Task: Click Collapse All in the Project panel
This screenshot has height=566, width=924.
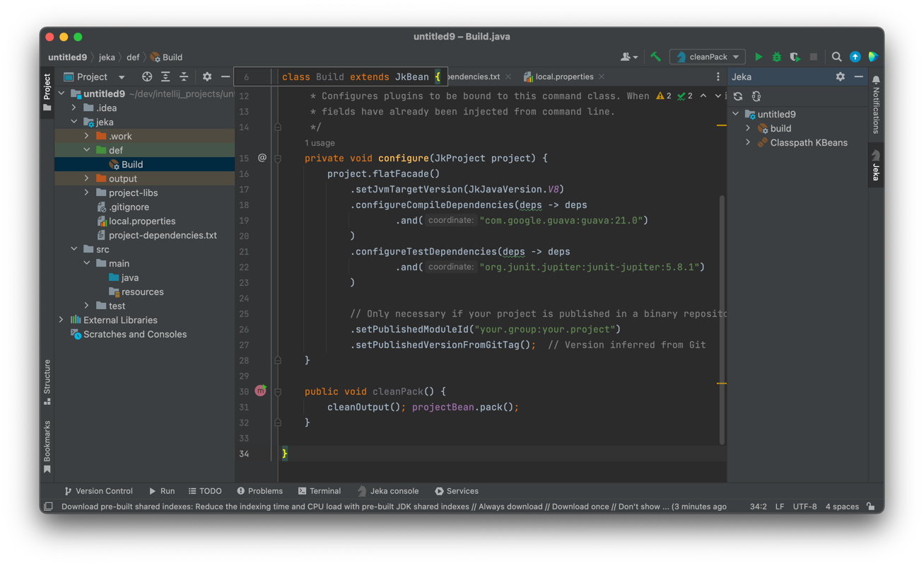Action: (x=184, y=76)
